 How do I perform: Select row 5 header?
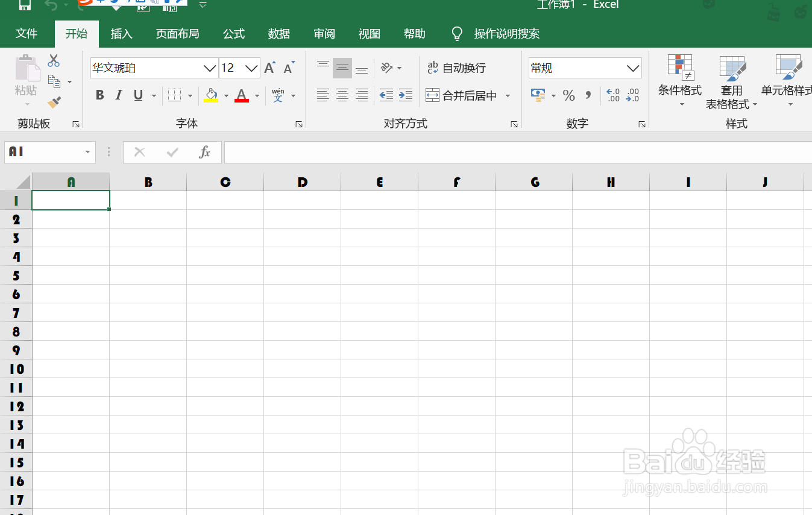click(x=16, y=276)
